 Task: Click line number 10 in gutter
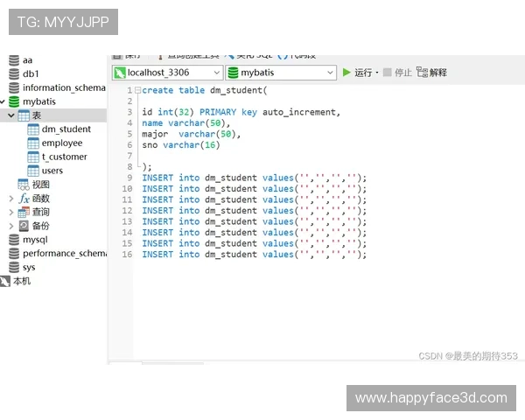127,189
